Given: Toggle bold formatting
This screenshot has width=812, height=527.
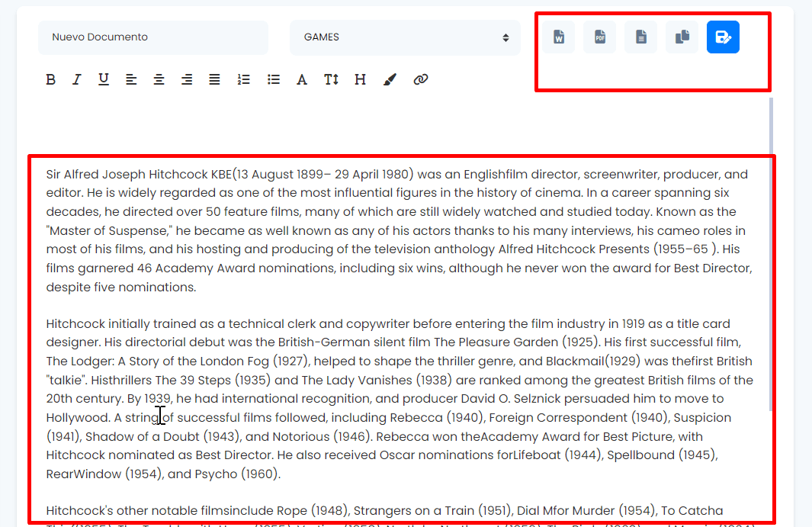Looking at the screenshot, I should point(50,79).
